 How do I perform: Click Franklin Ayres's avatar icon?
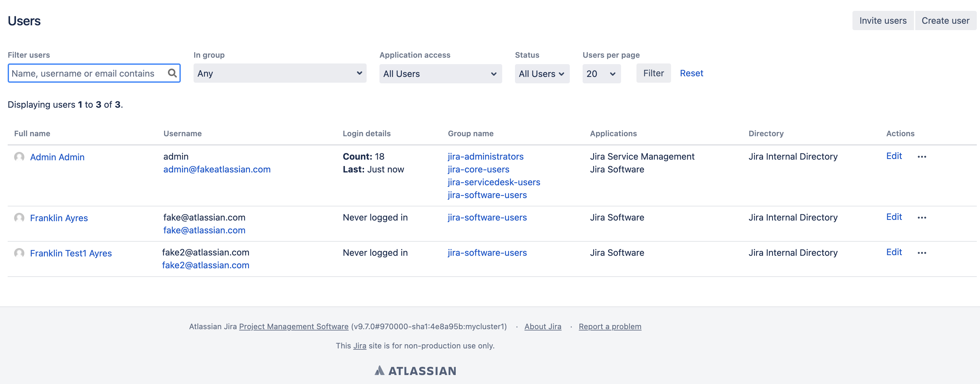coord(19,218)
